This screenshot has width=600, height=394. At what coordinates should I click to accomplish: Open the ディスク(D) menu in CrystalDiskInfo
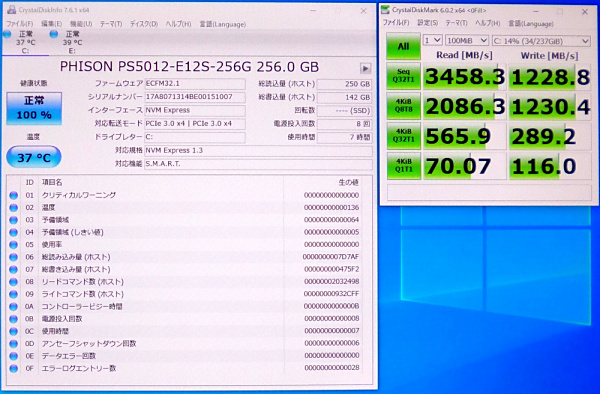tap(143, 24)
